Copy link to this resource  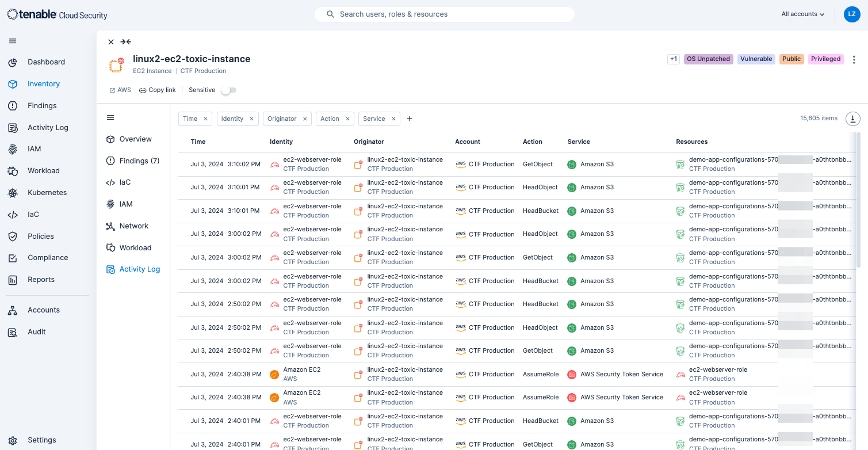(x=158, y=90)
